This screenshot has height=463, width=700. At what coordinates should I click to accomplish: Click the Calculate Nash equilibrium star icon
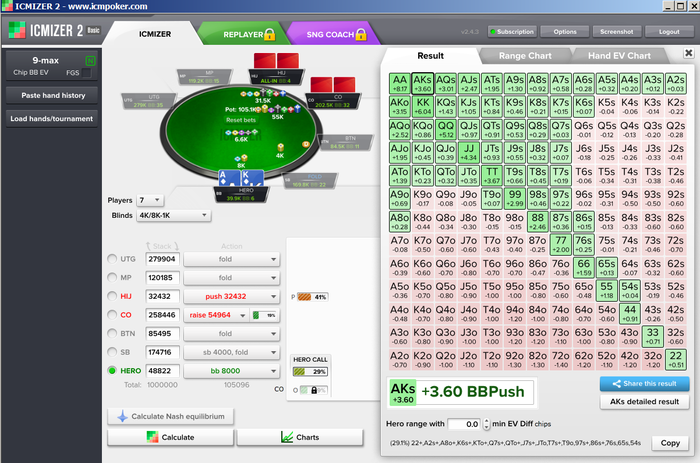122,416
